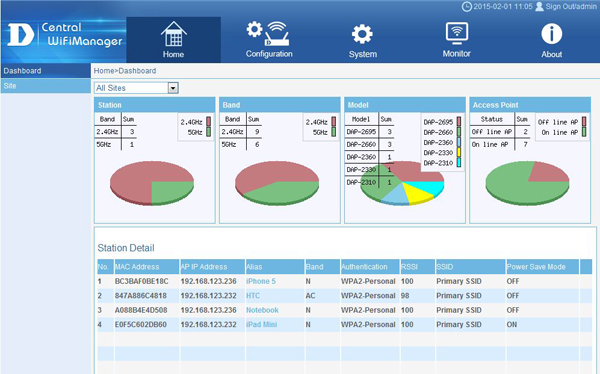Open the Configuration gear and router icon
Screen dimensions: 600x374
point(267,34)
